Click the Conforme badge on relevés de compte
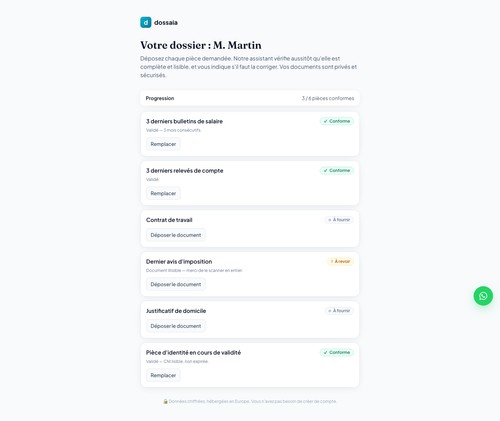The image size is (500, 421). [x=337, y=170]
